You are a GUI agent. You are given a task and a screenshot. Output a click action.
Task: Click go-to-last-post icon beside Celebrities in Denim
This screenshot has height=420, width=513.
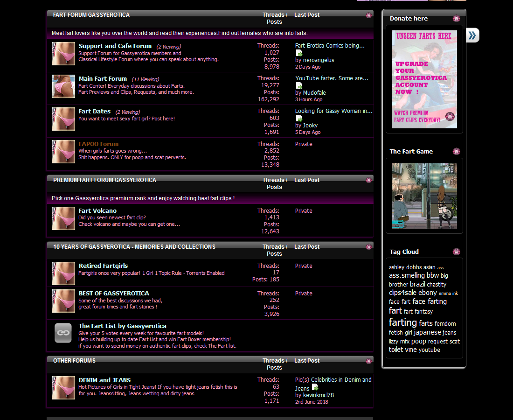coord(315,388)
